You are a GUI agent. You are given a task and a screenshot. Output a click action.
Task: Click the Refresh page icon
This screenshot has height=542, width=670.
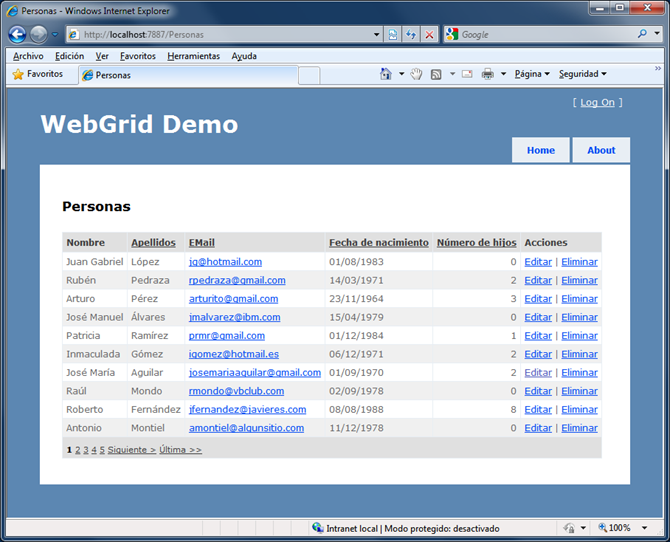[x=411, y=35]
